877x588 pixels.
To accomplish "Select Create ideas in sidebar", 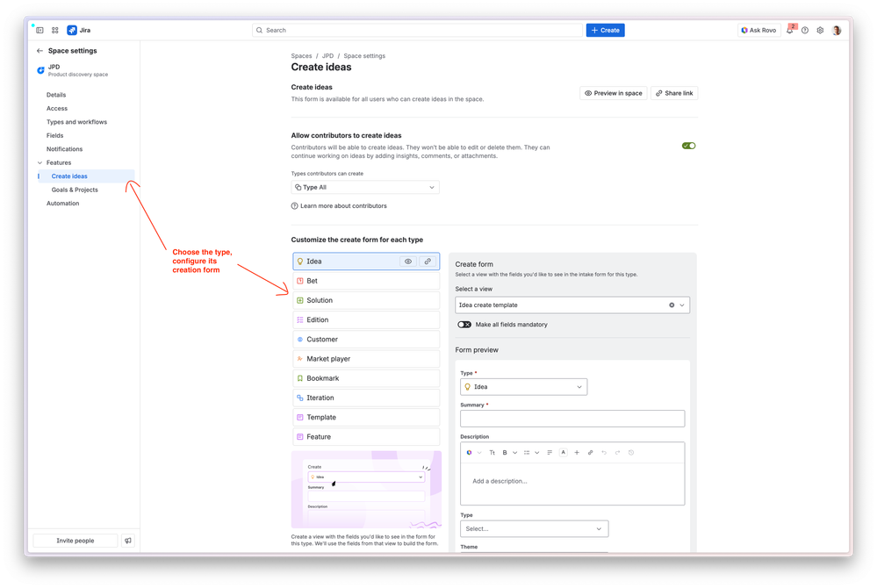I will point(86,176).
